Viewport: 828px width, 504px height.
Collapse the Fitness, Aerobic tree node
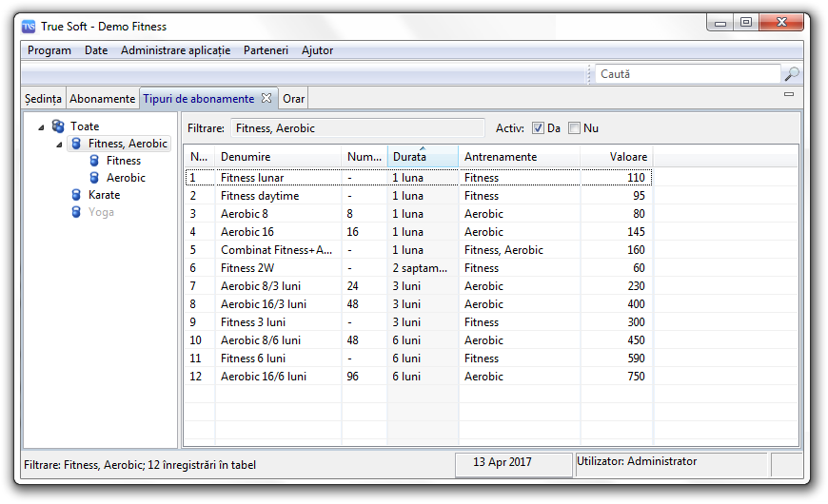[x=59, y=145]
